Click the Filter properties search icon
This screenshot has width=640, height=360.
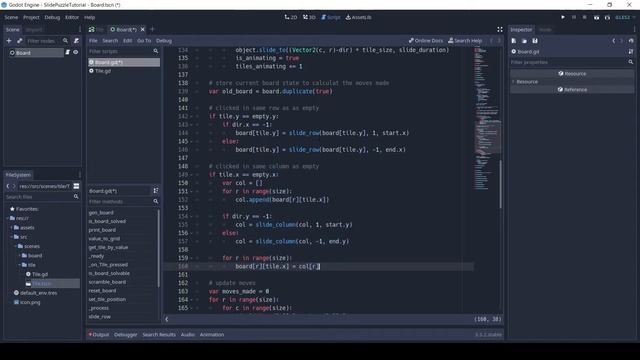(631, 62)
